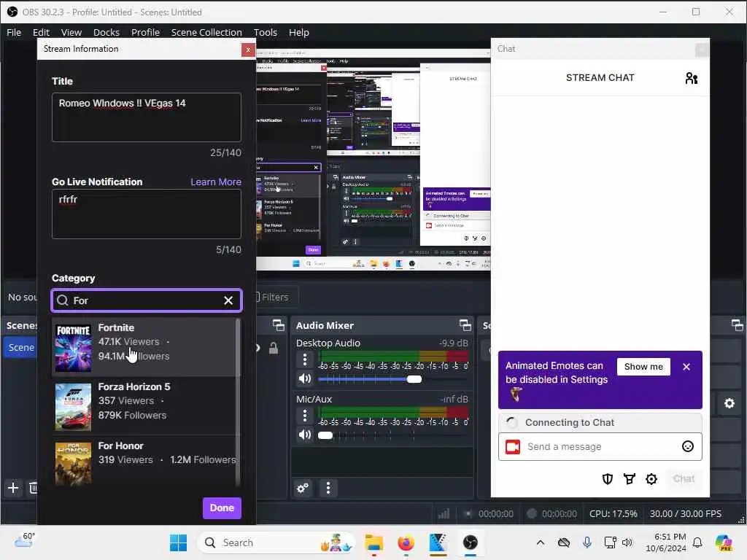Clear the category search with X
Image resolution: width=747 pixels, height=560 pixels.
point(228,300)
